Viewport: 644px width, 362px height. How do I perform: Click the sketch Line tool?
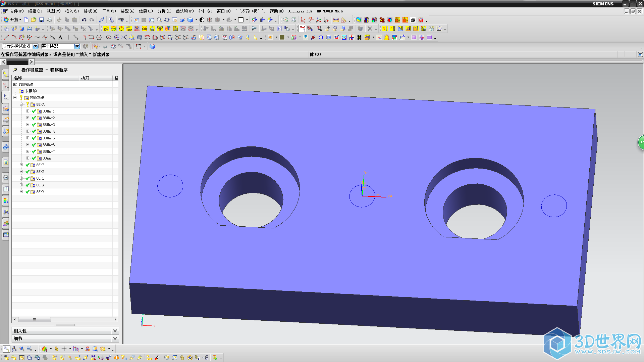[x=6, y=37]
